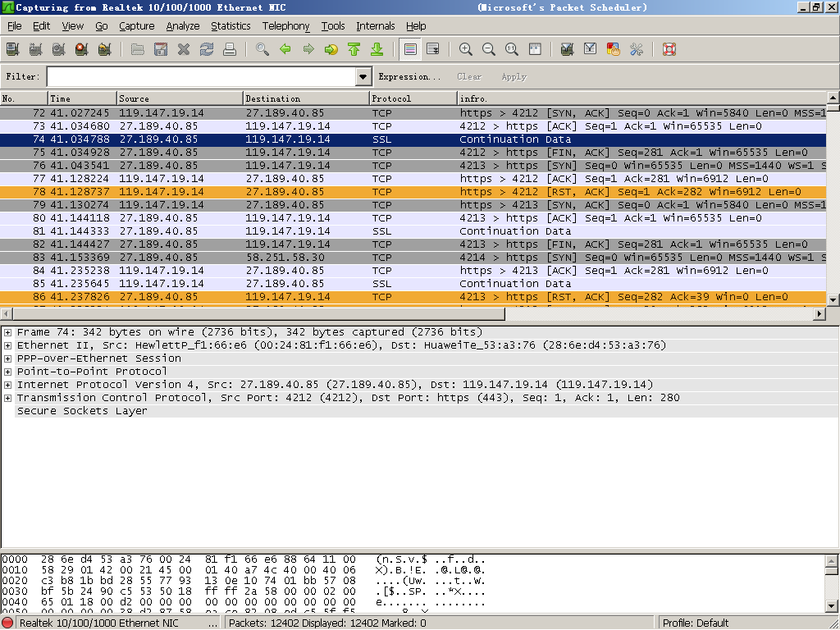The width and height of the screenshot is (840, 630).
Task: Expand the Ethernet II details
Action: coord(7,345)
